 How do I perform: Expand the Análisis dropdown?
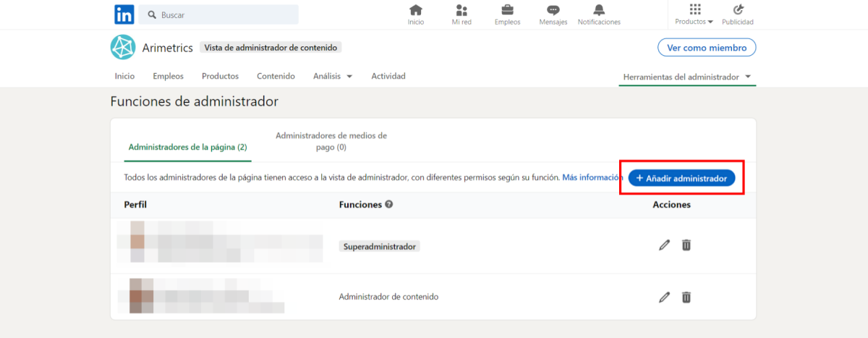(333, 76)
